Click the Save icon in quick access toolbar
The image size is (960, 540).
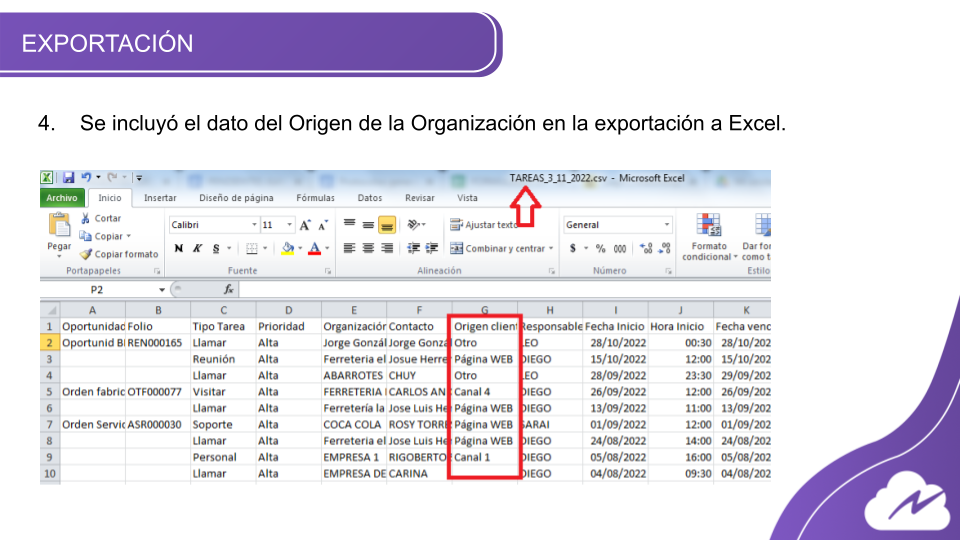[x=69, y=178]
